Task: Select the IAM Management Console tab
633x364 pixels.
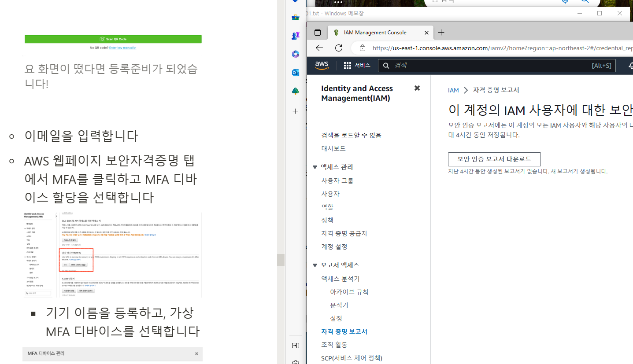Action: 381,33
